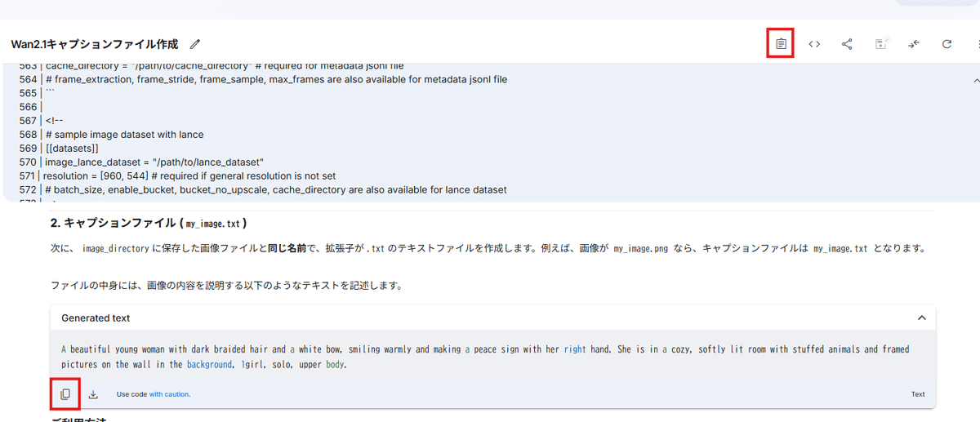The height and width of the screenshot is (422, 980).
Task: Download the generated text
Action: click(x=93, y=394)
